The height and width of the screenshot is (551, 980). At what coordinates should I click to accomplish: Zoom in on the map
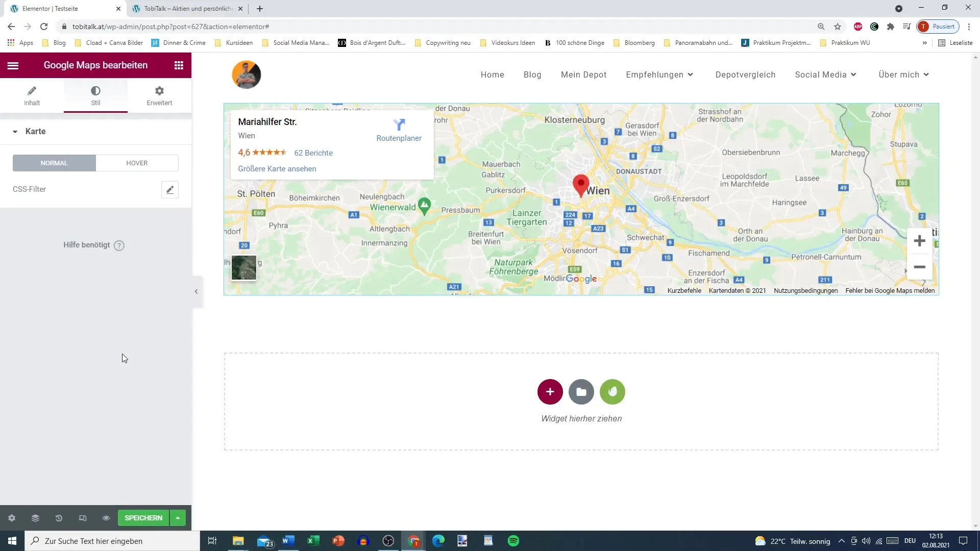(x=920, y=241)
